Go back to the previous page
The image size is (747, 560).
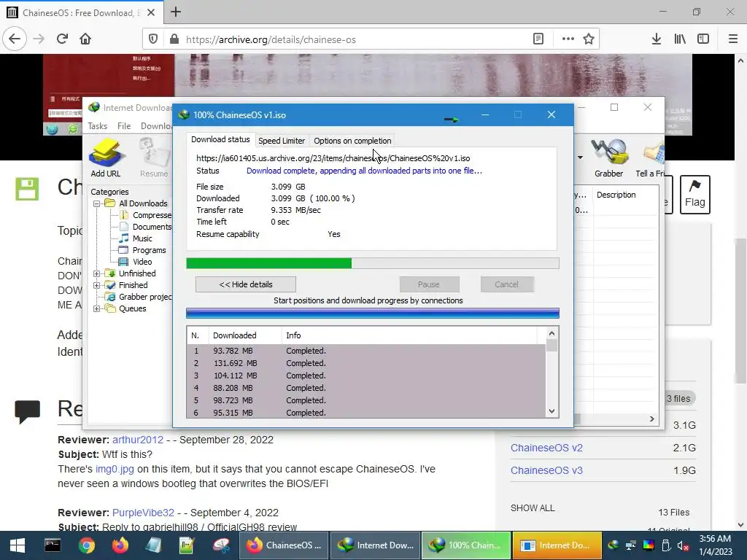point(15,39)
